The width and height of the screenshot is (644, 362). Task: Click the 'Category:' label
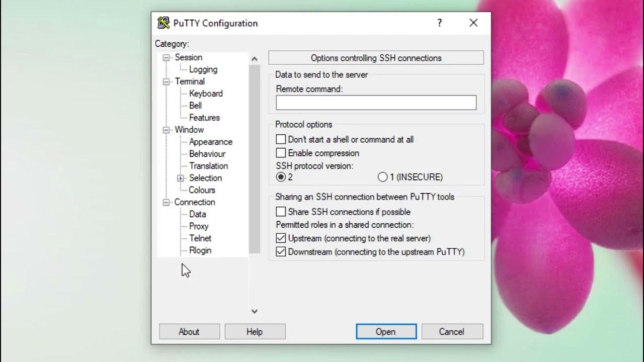172,44
